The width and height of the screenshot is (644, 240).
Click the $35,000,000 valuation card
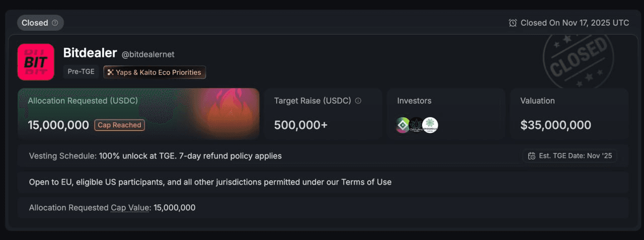click(569, 114)
